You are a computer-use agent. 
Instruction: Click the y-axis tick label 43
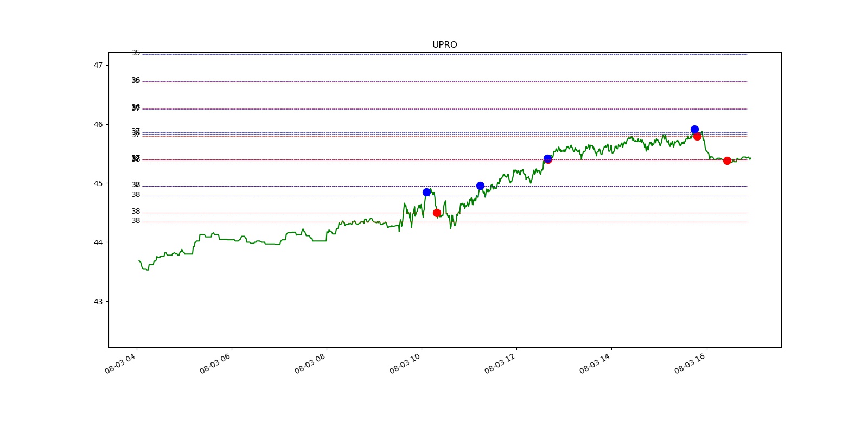point(98,302)
